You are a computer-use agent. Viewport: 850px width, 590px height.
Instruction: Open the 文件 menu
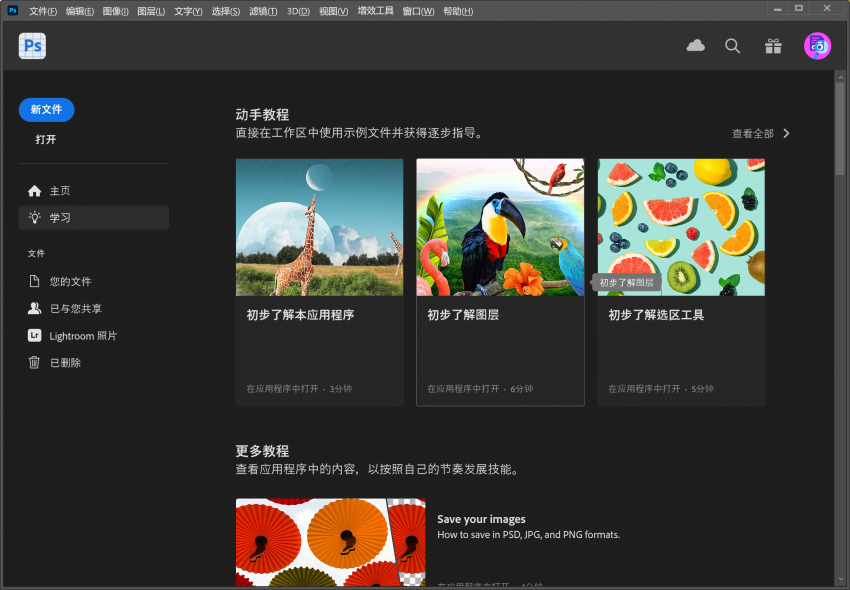coord(44,11)
